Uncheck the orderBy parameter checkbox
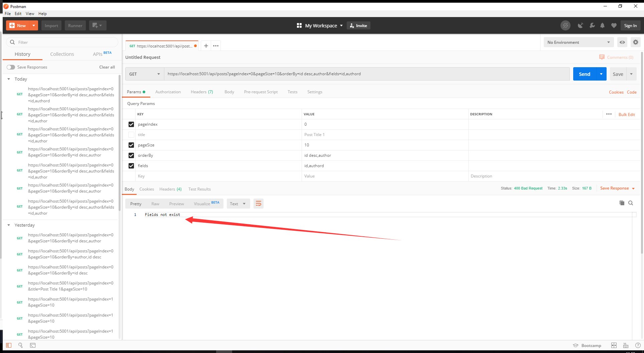Viewport: 644px width, 353px height. click(x=131, y=155)
